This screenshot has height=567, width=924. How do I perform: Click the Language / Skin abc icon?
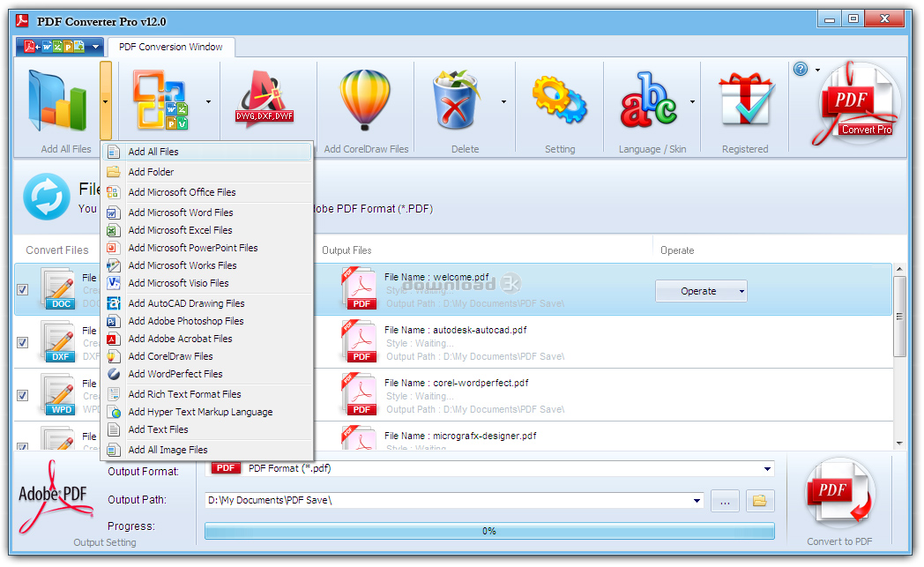[x=648, y=100]
